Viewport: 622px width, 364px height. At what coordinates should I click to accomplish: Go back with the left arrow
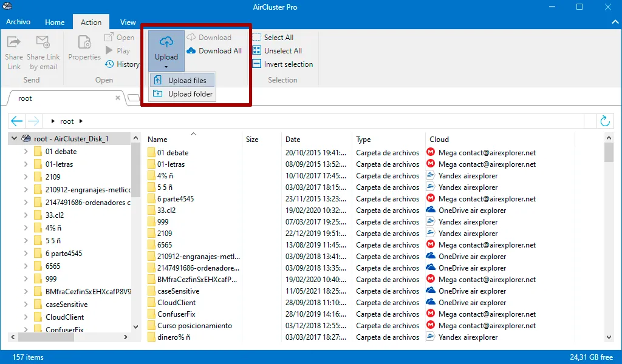click(16, 121)
